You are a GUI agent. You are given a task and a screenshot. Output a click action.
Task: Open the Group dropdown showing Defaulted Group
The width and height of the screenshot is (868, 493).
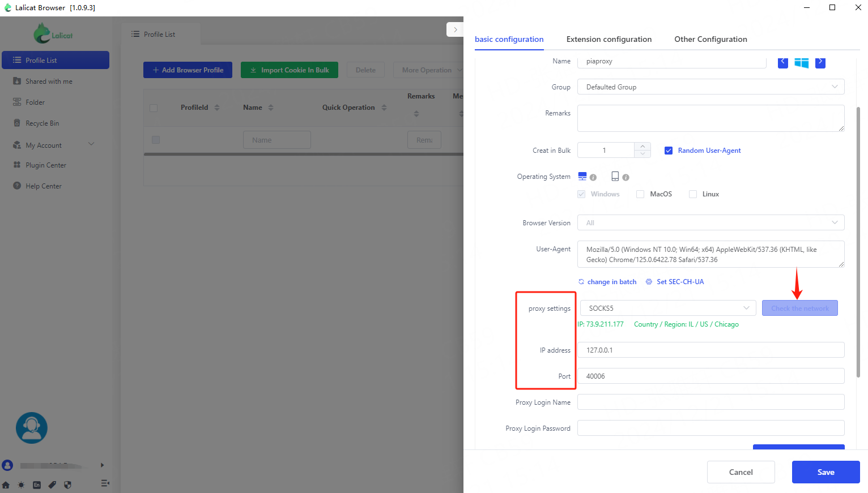pyautogui.click(x=710, y=87)
